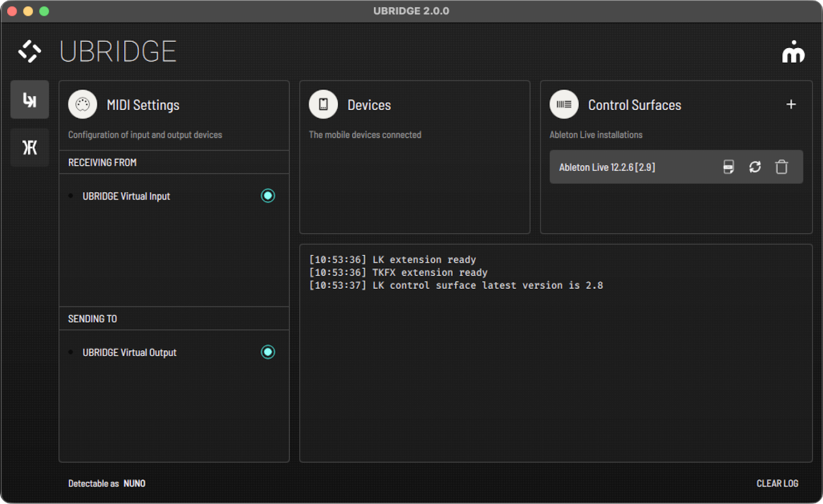The image size is (823, 504).
Task: Click the NUNO detectable name
Action: click(x=134, y=483)
